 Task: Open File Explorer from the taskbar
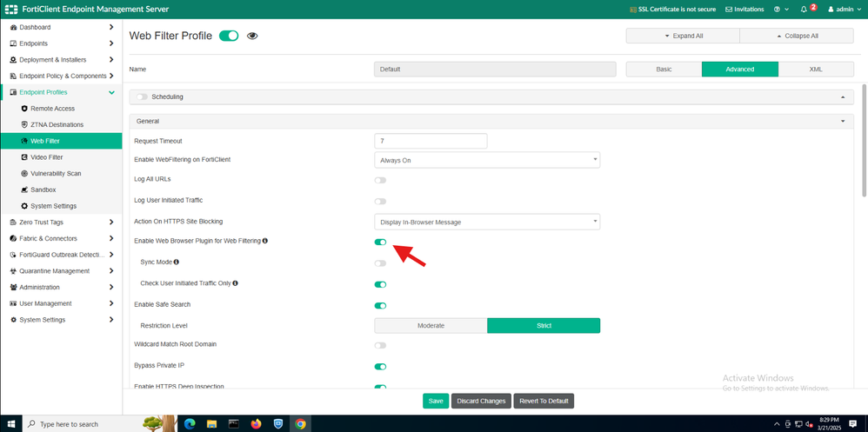211,423
